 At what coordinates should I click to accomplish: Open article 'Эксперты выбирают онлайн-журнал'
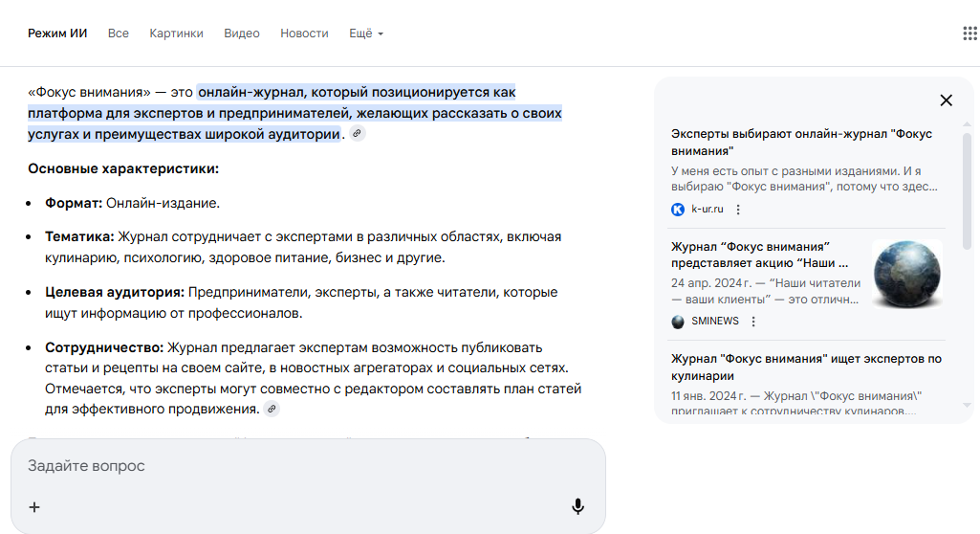coord(801,143)
